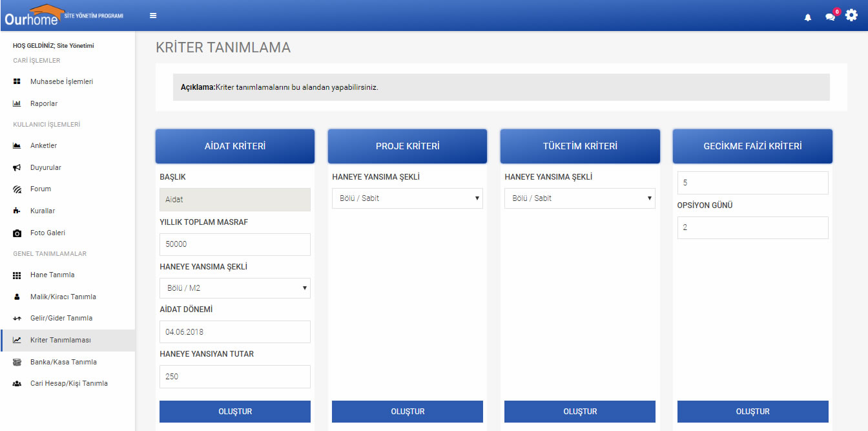Click OLUŞTUR under Proje Kriteri
The height and width of the screenshot is (431, 868).
[408, 412]
